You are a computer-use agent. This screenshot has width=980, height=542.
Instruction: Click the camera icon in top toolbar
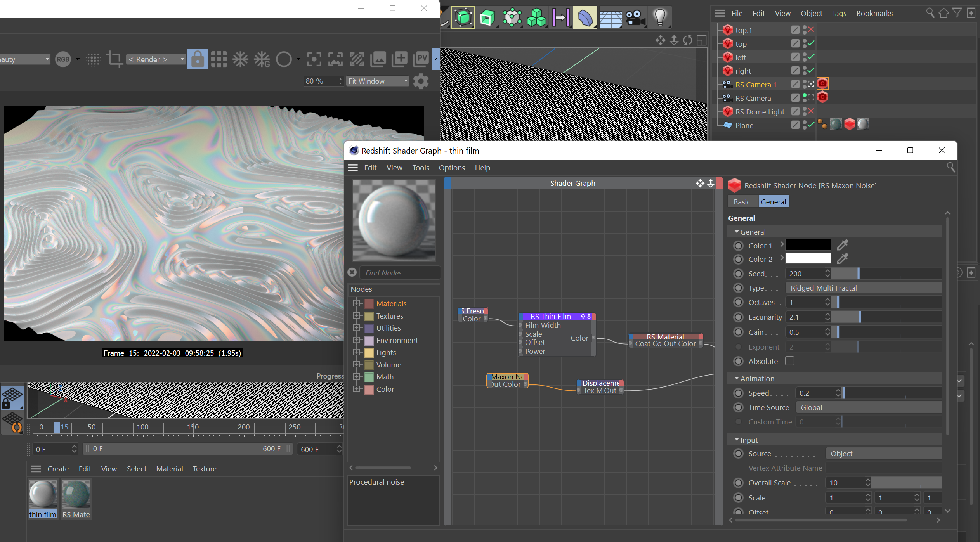point(635,17)
